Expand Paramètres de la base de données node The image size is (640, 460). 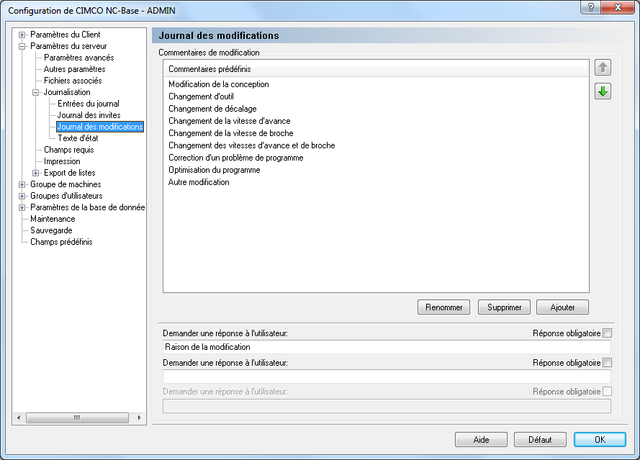(22, 207)
